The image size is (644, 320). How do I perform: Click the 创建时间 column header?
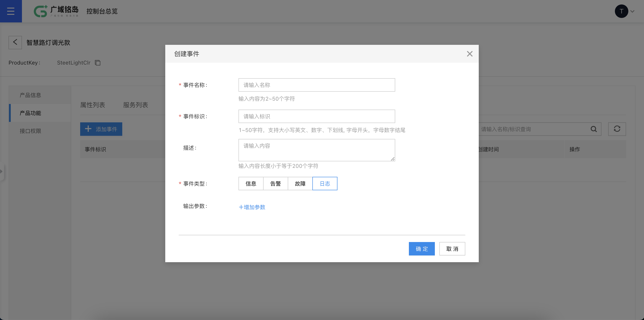[x=488, y=149]
